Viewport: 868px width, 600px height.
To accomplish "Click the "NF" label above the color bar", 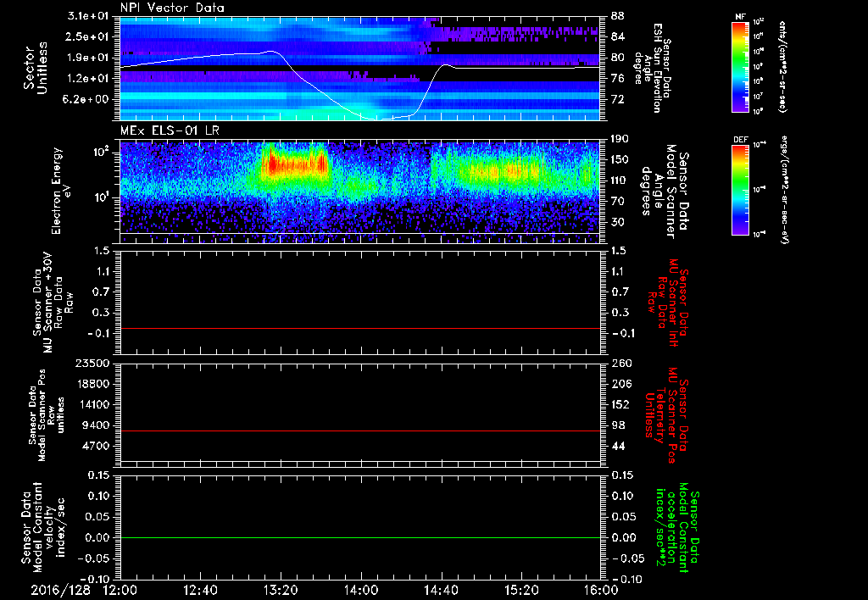I will pos(740,17).
